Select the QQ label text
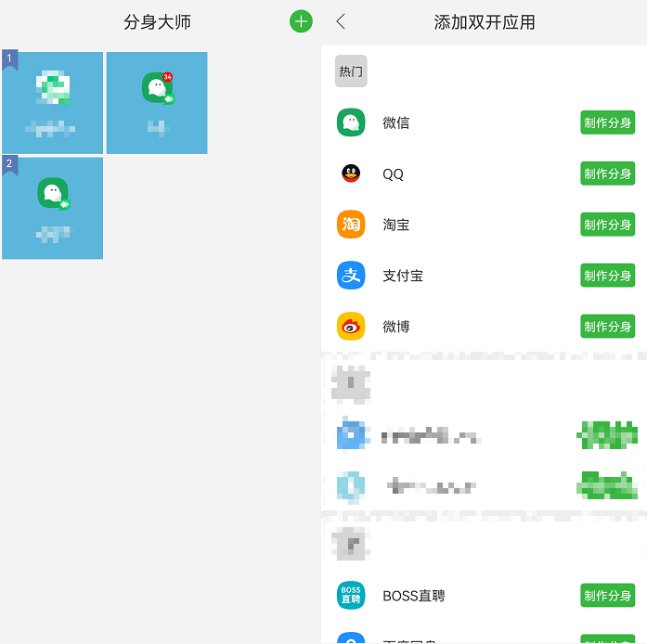This screenshot has width=647, height=644. click(x=393, y=174)
